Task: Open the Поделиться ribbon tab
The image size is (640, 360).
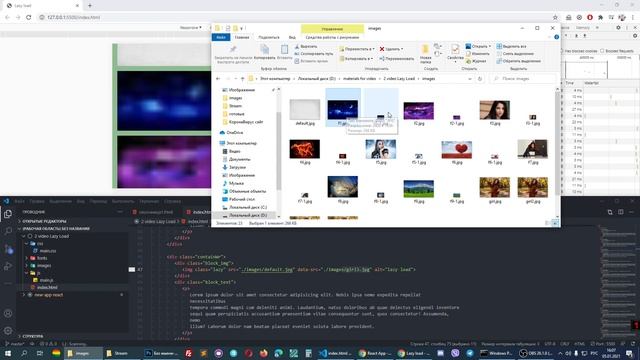Action: (x=269, y=37)
